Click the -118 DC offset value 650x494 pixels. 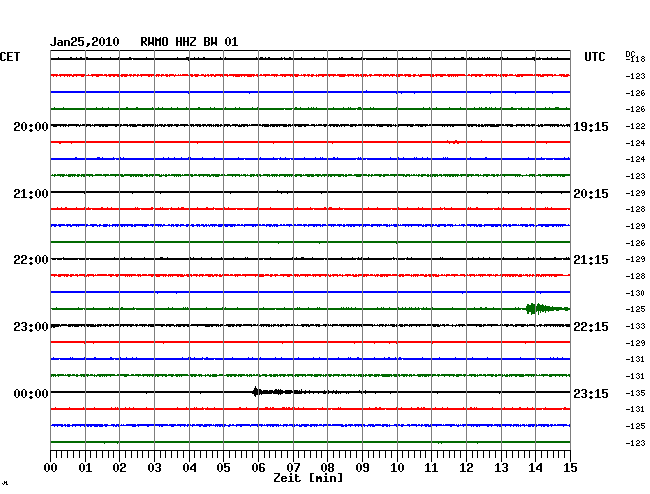pos(635,59)
